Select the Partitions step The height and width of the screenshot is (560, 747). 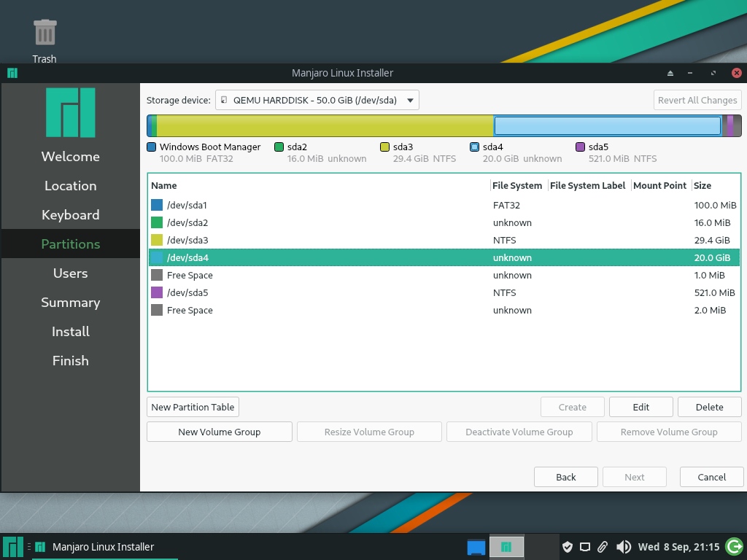click(x=71, y=244)
